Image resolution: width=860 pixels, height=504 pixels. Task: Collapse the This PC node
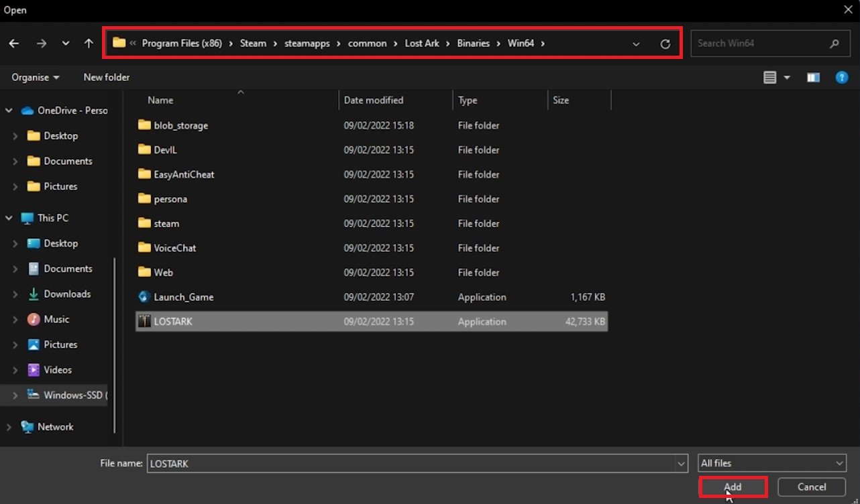(x=9, y=218)
